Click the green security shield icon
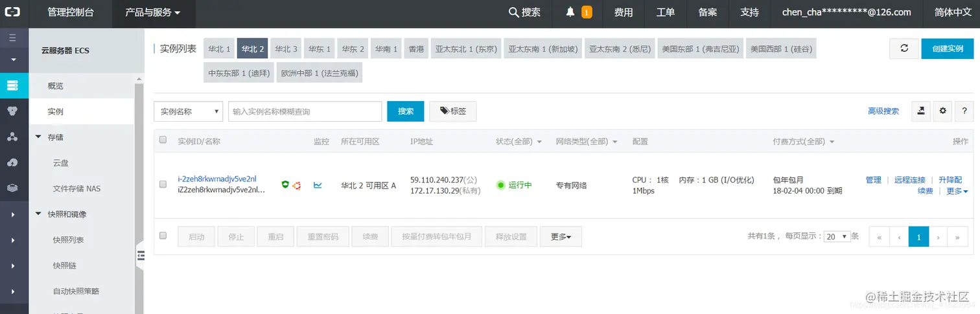 (x=285, y=185)
